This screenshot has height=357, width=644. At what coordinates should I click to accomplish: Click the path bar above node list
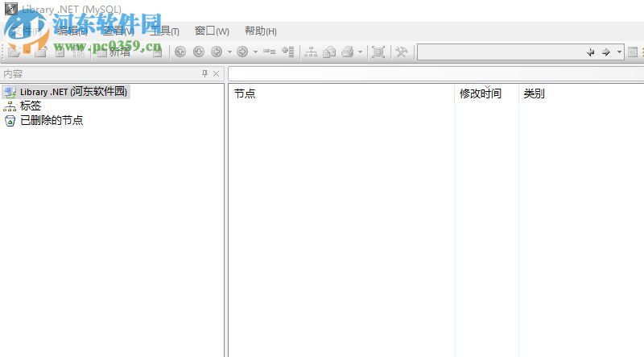pyautogui.click(x=436, y=74)
